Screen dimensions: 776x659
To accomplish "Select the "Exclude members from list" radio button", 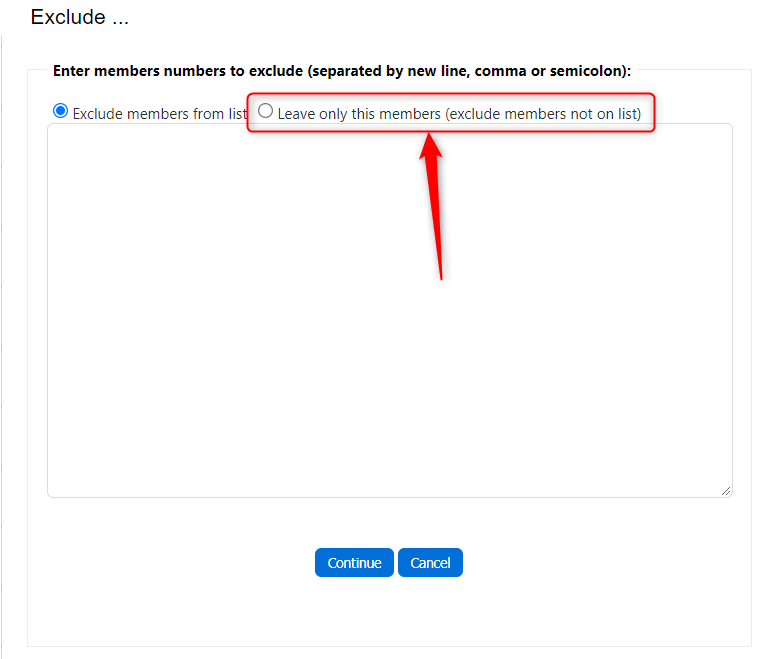I will click(x=60, y=111).
